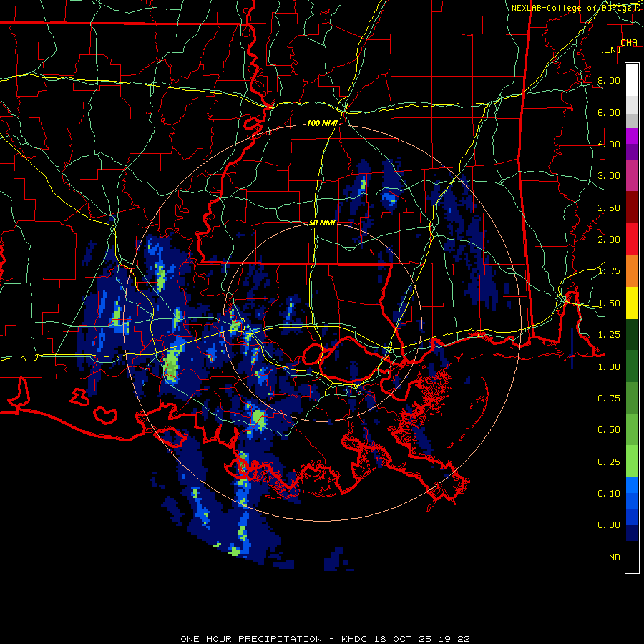Click the 8.00 legend value
Viewport: 644px width, 644px height.
click(x=609, y=80)
